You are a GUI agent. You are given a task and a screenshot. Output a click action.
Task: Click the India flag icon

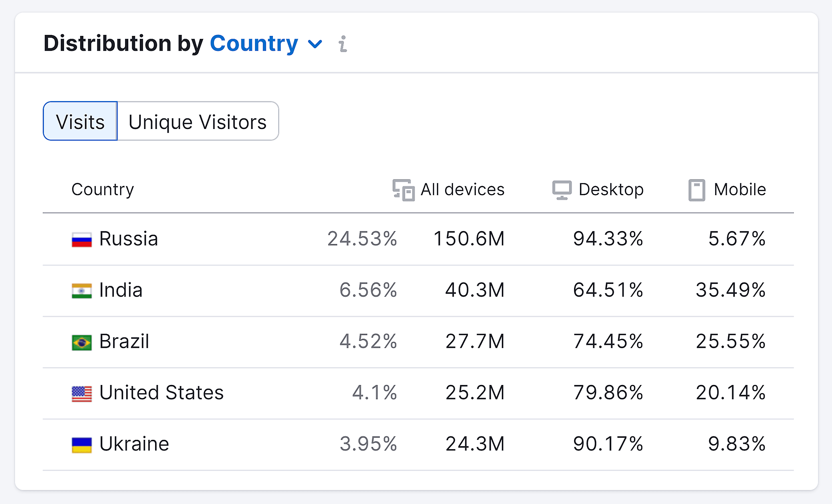82,291
